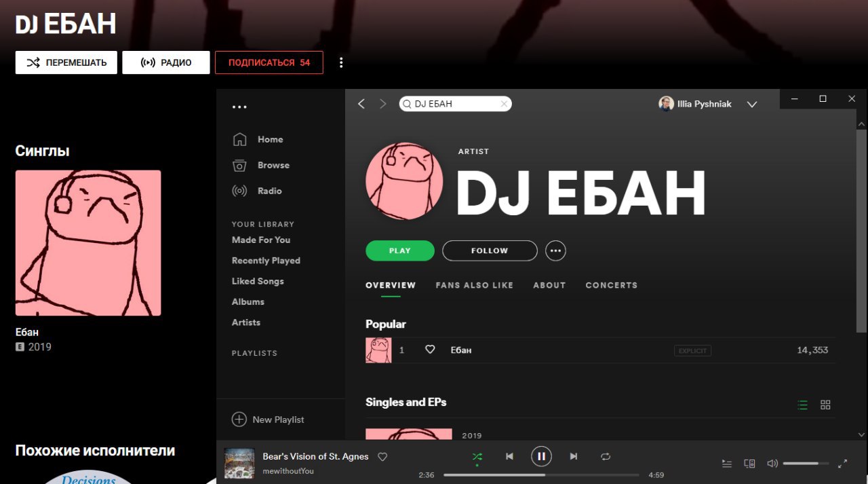
Task: Open Artists in the library
Action: click(246, 322)
